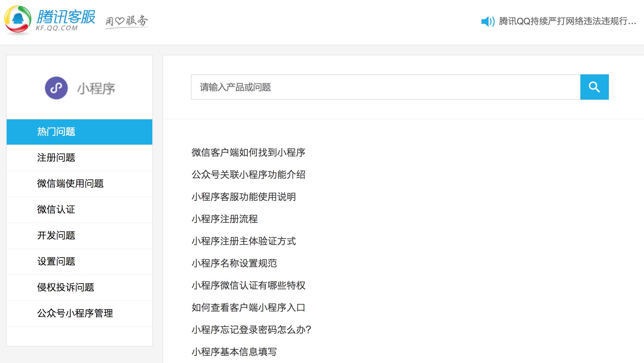This screenshot has height=363, width=644.
Task: Open 公众号关联小程序功能介绍 article
Action: (x=249, y=174)
